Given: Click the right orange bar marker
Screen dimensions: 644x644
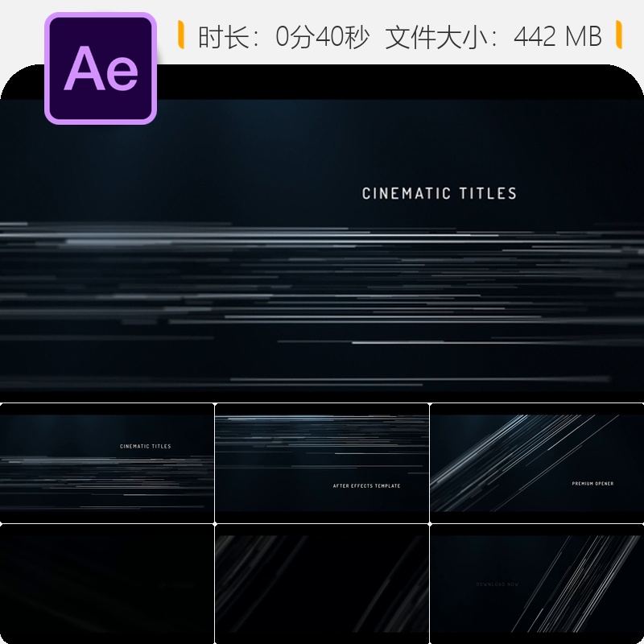Looking at the screenshot, I should tap(619, 35).
